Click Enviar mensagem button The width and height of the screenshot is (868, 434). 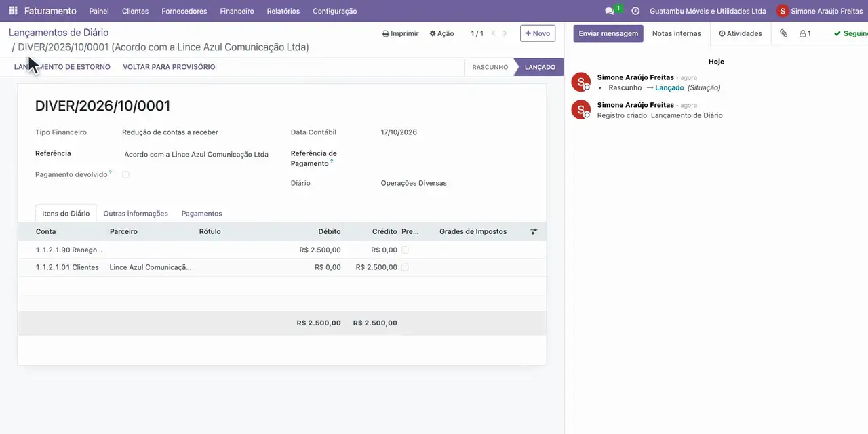(x=608, y=33)
